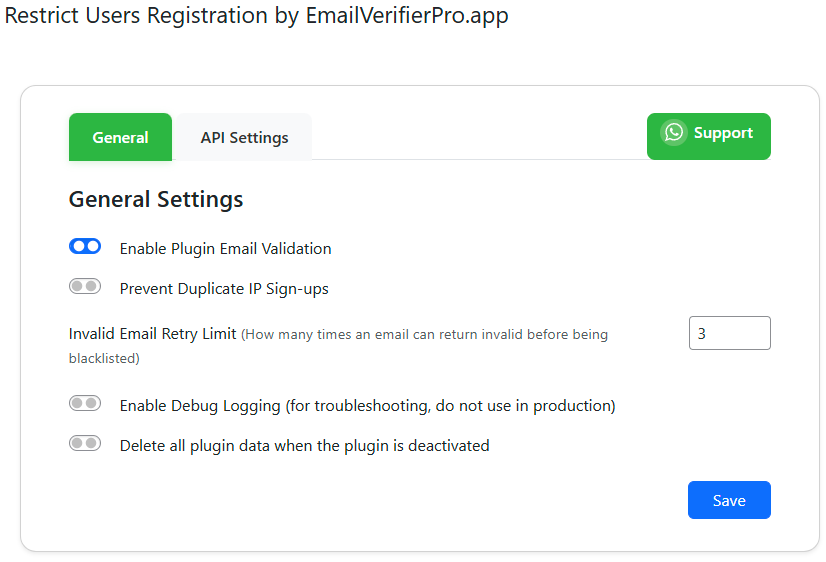Image resolution: width=826 pixels, height=562 pixels.
Task: Click the retry limit helper text in parentheses
Action: click(x=425, y=334)
